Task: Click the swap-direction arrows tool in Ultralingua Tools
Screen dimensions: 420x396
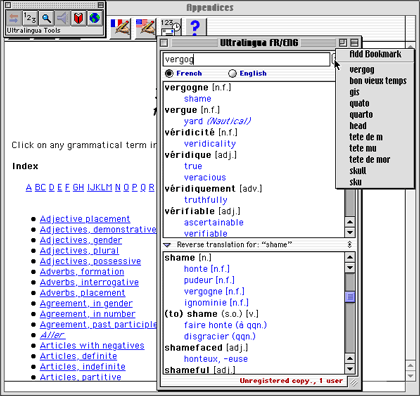Action: (x=14, y=18)
